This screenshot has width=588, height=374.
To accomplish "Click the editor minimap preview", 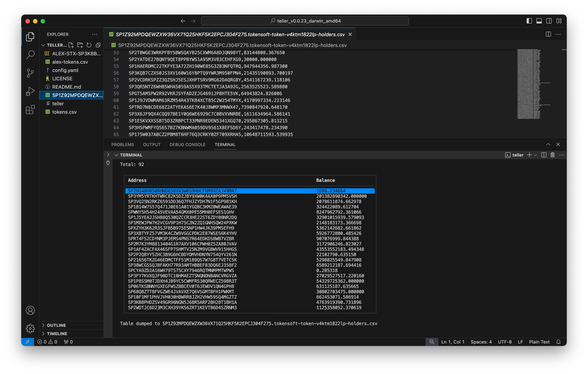I will click(529, 84).
